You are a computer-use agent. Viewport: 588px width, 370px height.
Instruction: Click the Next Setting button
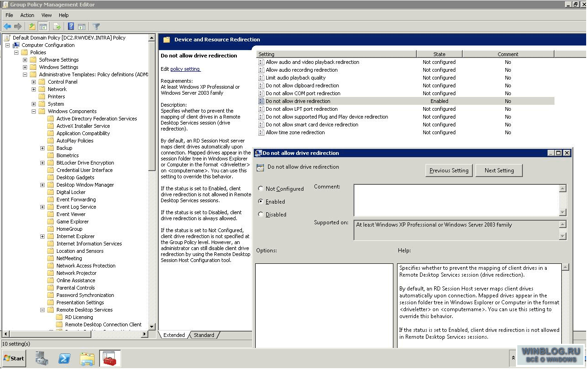(x=499, y=170)
